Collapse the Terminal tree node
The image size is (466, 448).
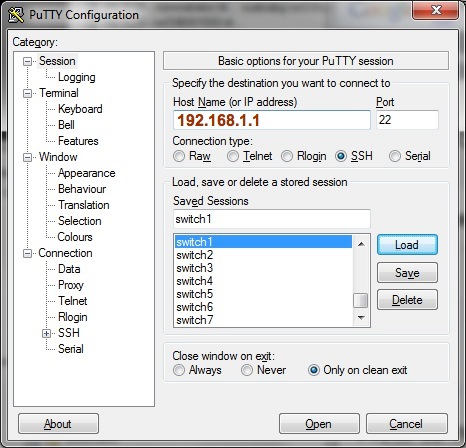[27, 93]
